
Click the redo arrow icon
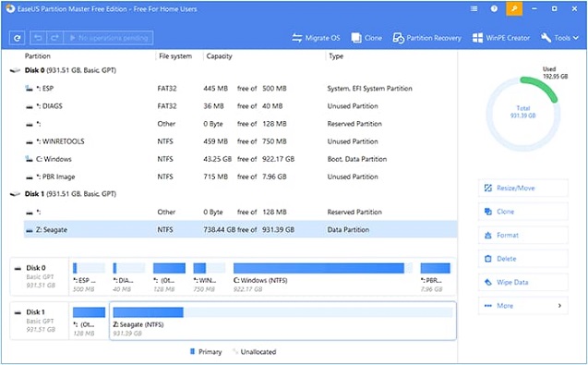[x=54, y=38]
